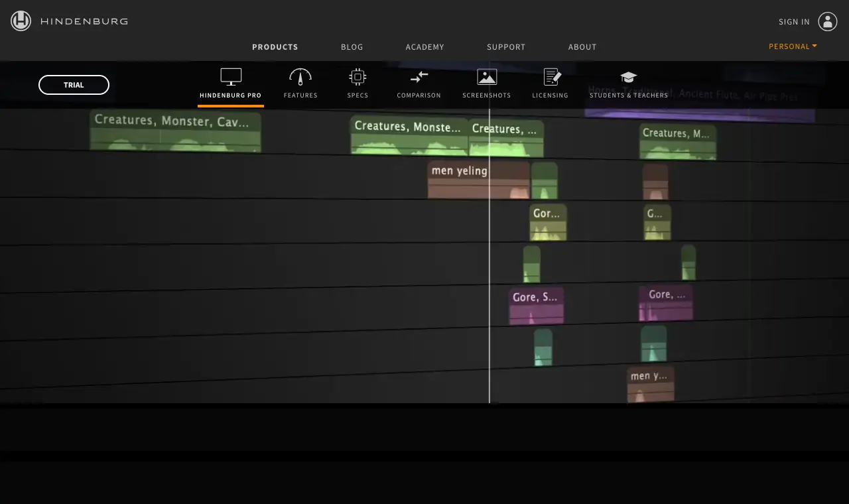Go to the Blog page
The image size is (849, 504).
(x=352, y=47)
